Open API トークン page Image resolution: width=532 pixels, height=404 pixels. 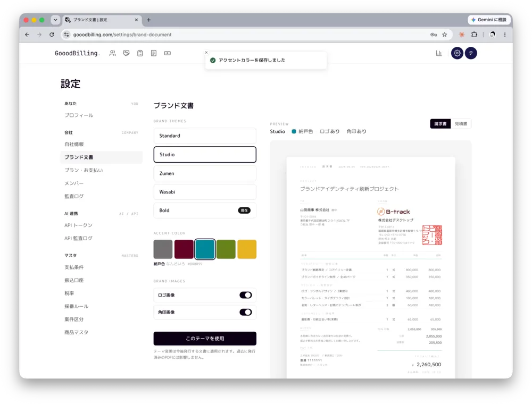[x=78, y=225]
